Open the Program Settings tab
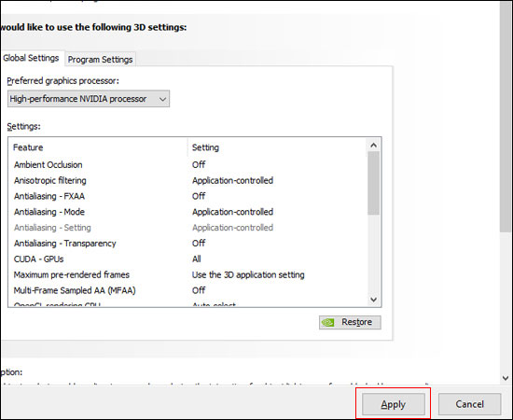 click(100, 59)
